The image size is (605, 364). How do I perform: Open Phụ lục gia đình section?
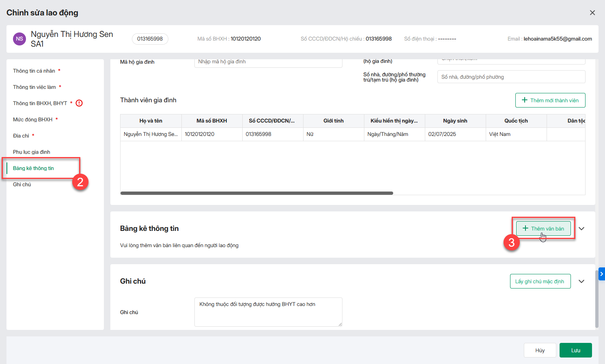[32, 152]
